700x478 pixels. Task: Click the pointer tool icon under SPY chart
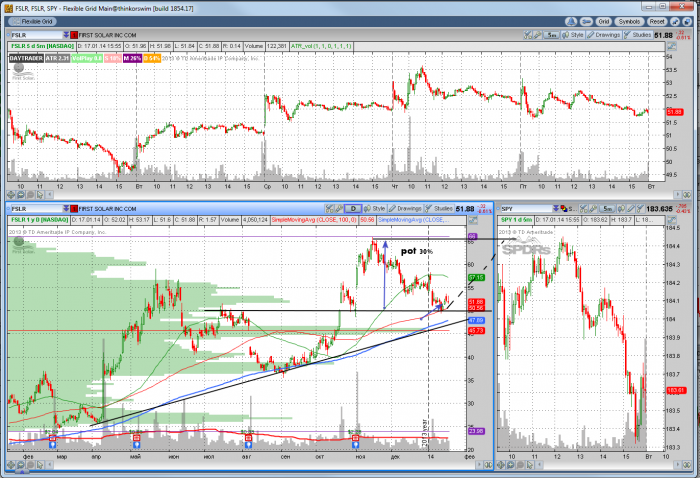point(530,465)
